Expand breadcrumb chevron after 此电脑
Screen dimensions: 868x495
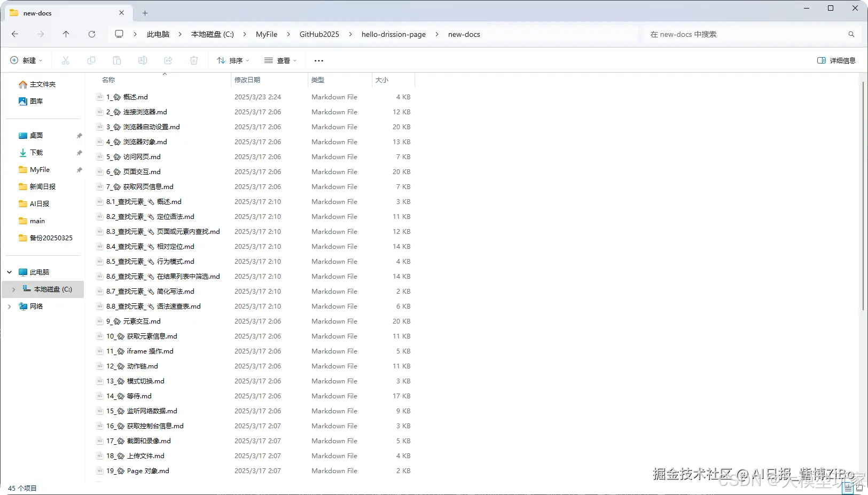pos(180,34)
